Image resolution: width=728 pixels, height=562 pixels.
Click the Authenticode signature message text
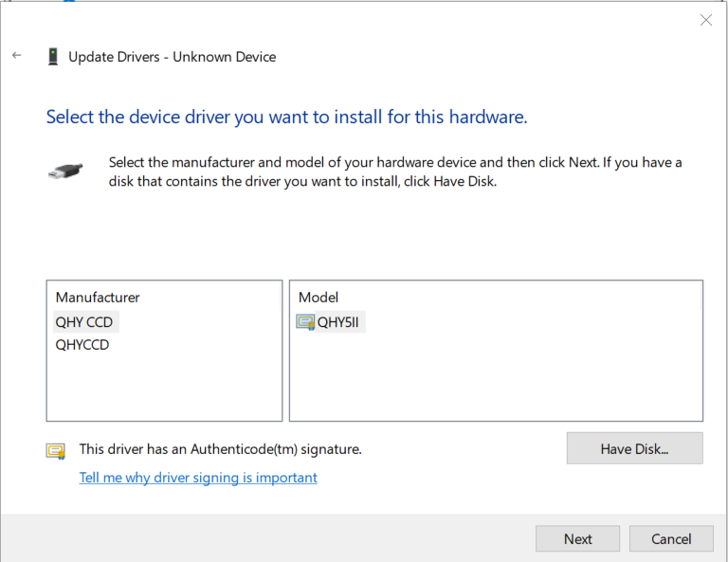(x=221, y=449)
